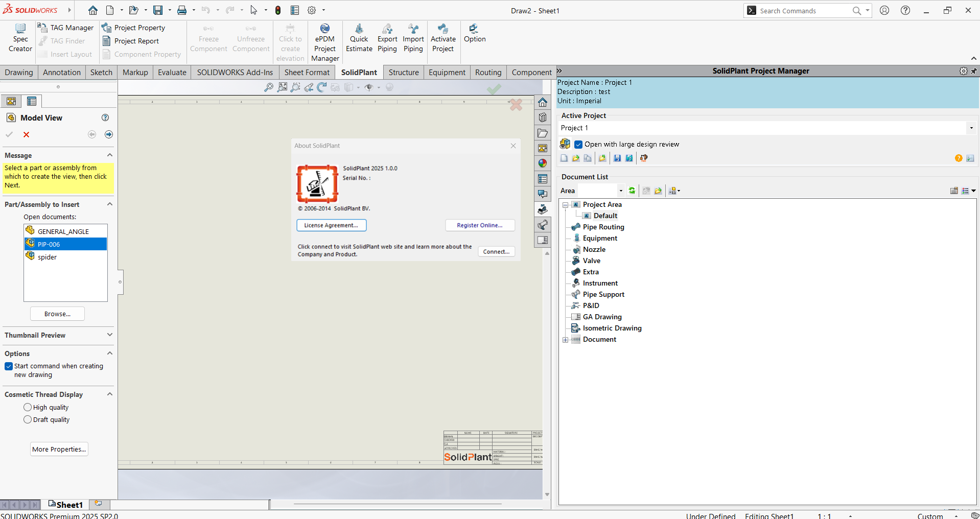Open Appearances color ball tab in task pane
Screen dimensions: 980x519
click(x=543, y=163)
